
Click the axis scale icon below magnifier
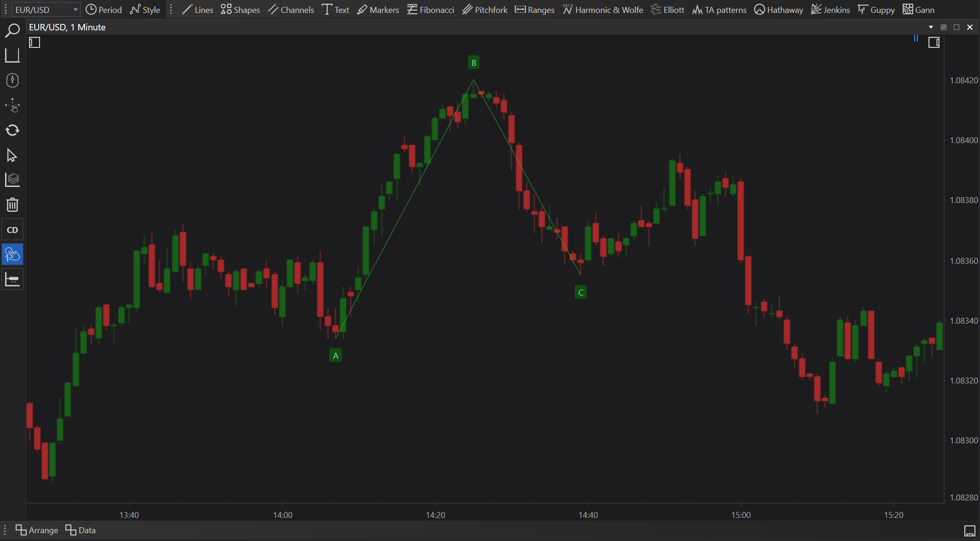pyautogui.click(x=12, y=56)
